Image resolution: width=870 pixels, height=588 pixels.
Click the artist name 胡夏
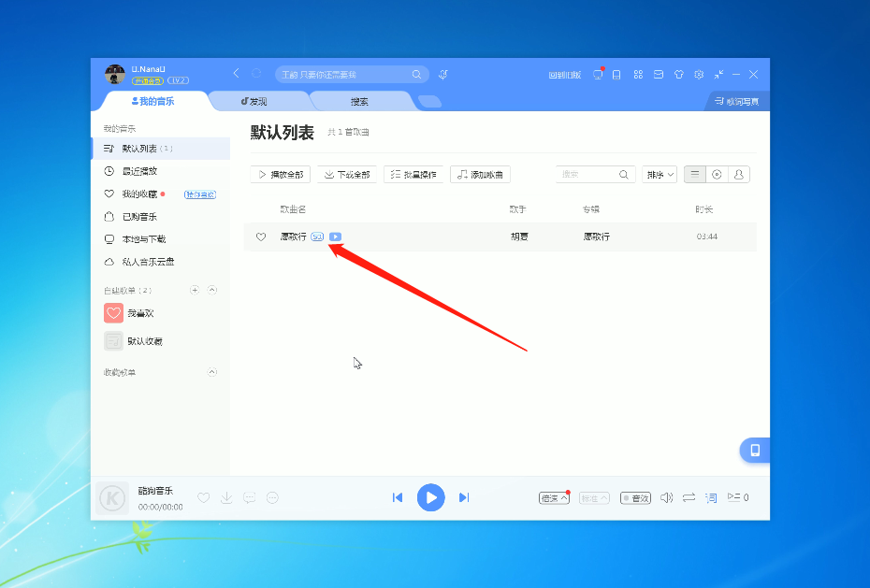tap(519, 237)
